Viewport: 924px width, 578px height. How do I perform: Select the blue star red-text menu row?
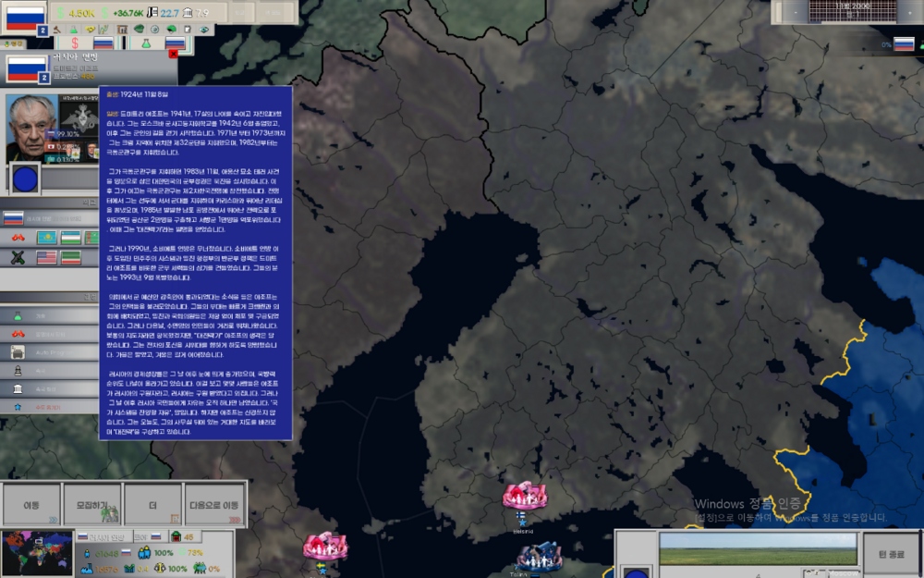click(50, 407)
